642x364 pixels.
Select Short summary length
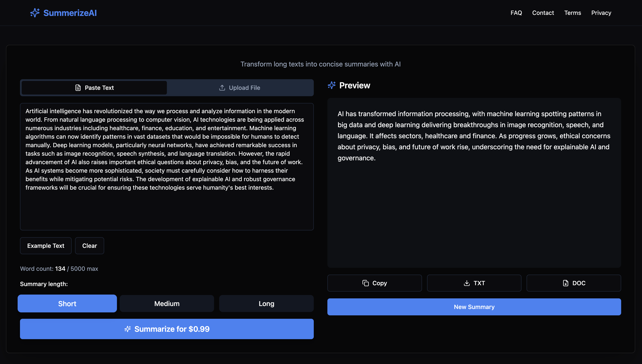[67, 303]
